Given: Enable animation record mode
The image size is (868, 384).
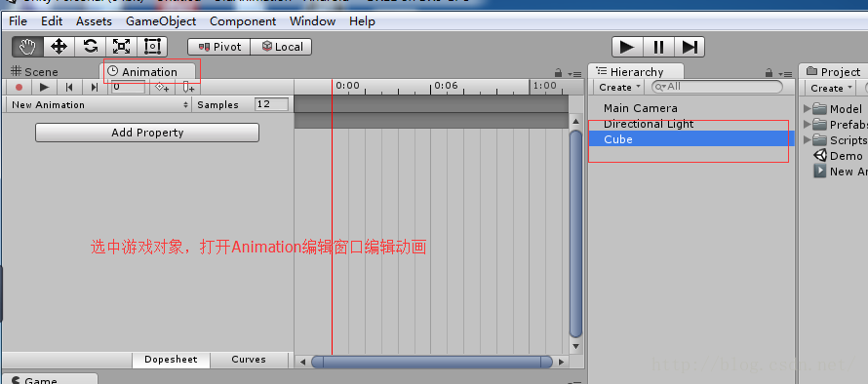Looking at the screenshot, I should 19,87.
